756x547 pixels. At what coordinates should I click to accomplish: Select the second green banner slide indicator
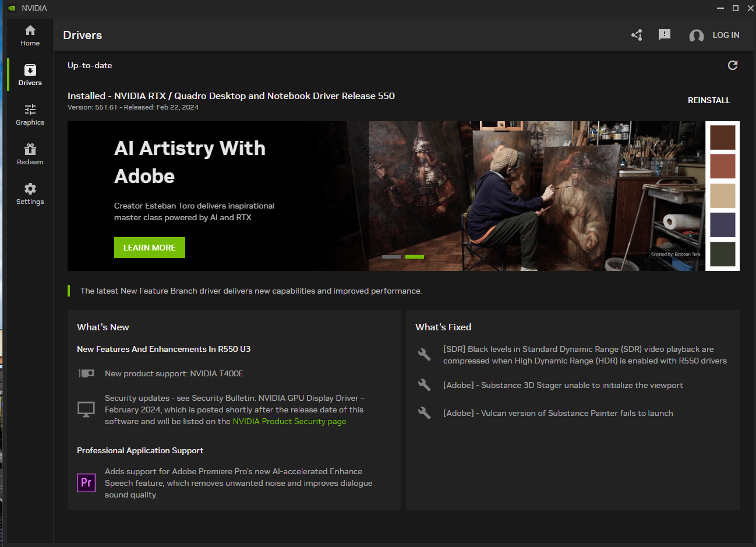(x=415, y=257)
